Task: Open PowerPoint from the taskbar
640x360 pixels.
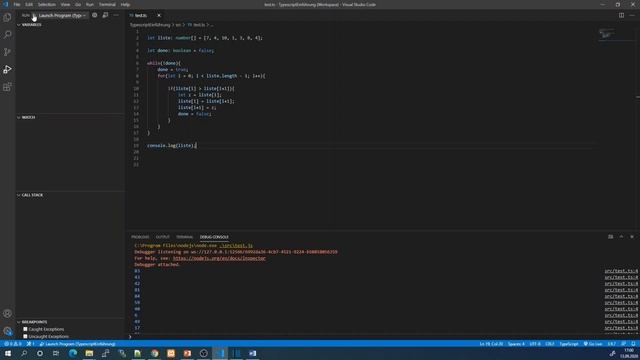Action: click(x=187, y=353)
